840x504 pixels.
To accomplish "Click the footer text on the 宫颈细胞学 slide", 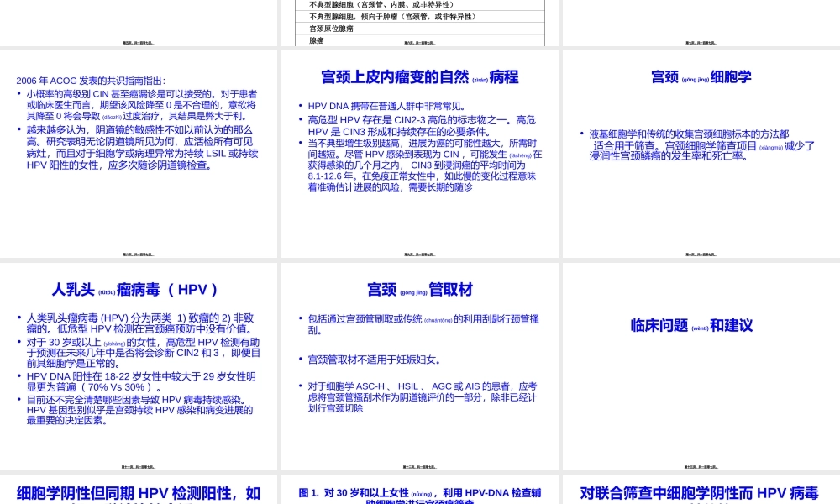I will tap(700, 255).
